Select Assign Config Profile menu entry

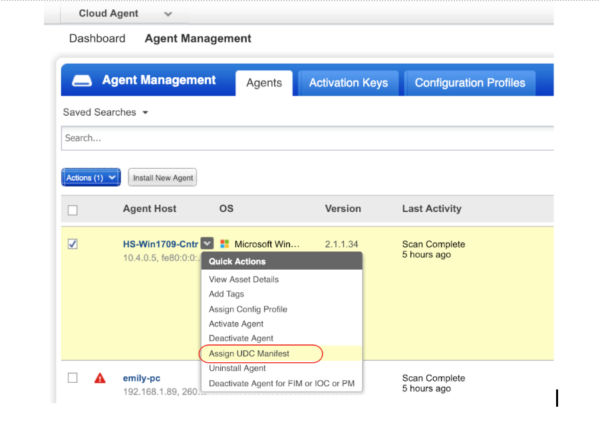pyautogui.click(x=248, y=309)
